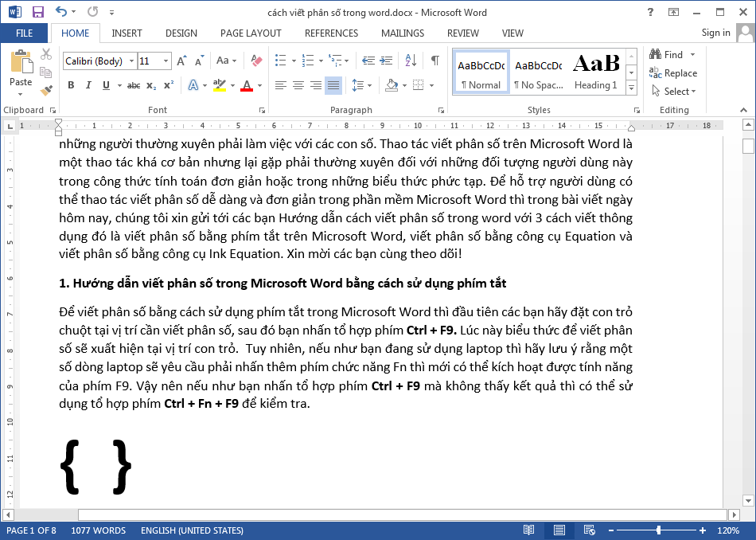Expand the Numbering list dropdown arrow
This screenshot has width=756, height=540.
(321, 61)
